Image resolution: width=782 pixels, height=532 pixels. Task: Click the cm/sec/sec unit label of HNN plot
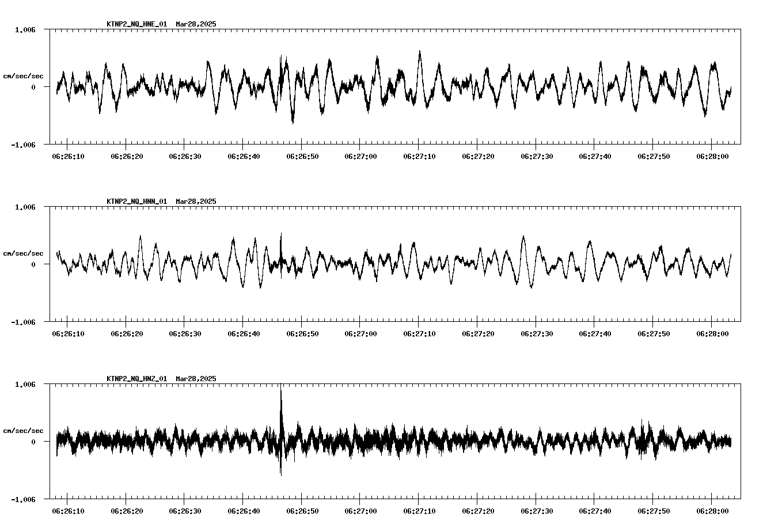[23, 253]
